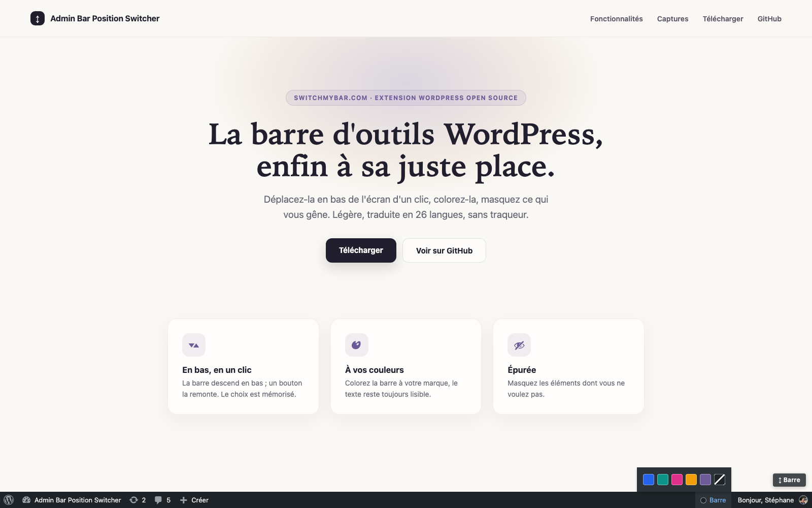Screen dimensions: 812x508
Task: Click the dark Télécharger hero button
Action: (361, 250)
